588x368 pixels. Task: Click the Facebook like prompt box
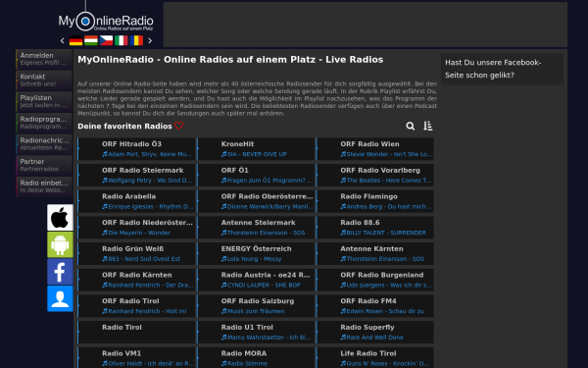(502, 69)
